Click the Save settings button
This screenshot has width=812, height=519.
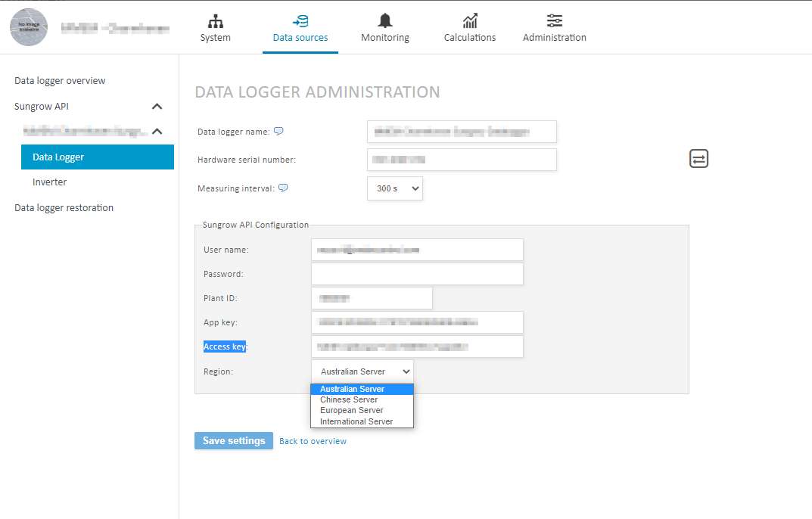(233, 440)
